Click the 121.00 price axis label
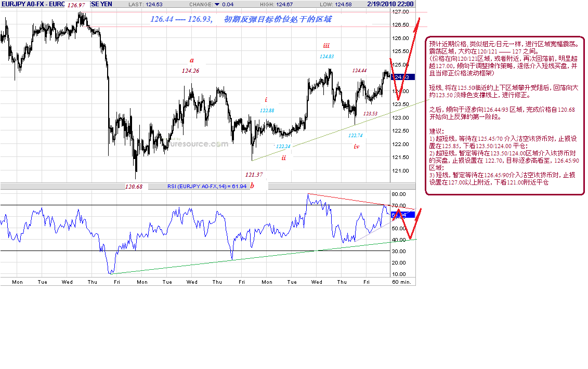Image resolution: width=588 pixels, height=369 pixels. point(400,171)
